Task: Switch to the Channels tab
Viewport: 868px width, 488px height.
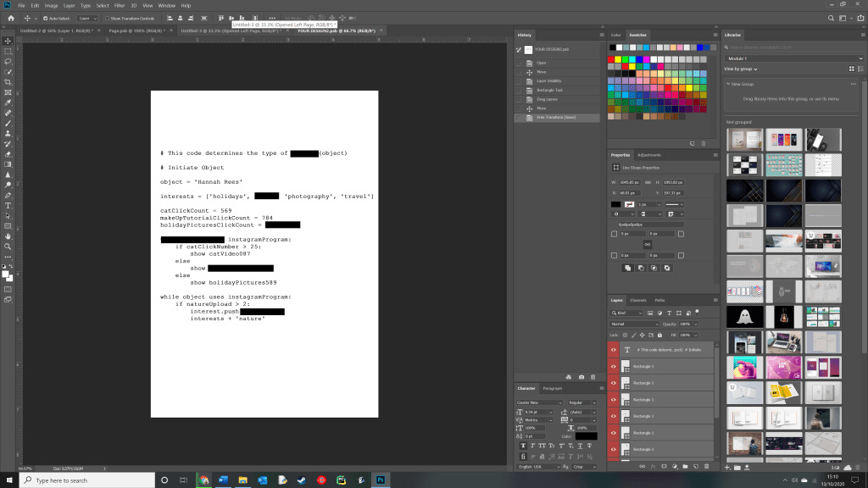Action: coord(637,301)
